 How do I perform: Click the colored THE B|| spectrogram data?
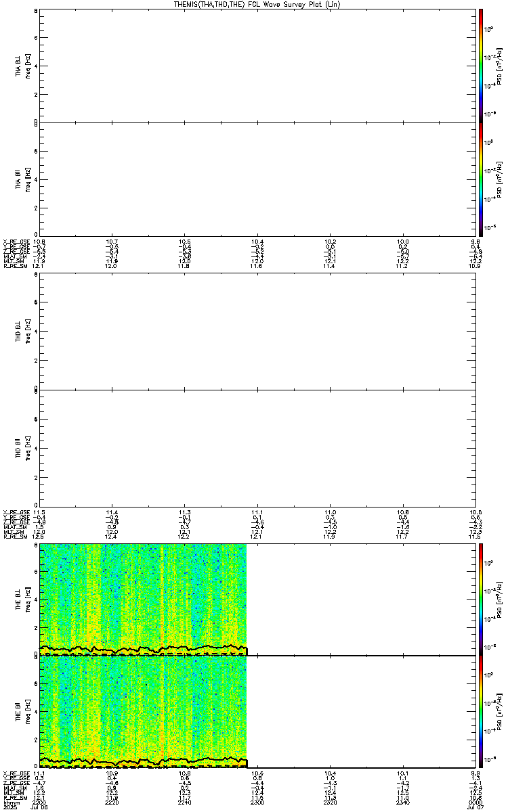click(x=143, y=711)
